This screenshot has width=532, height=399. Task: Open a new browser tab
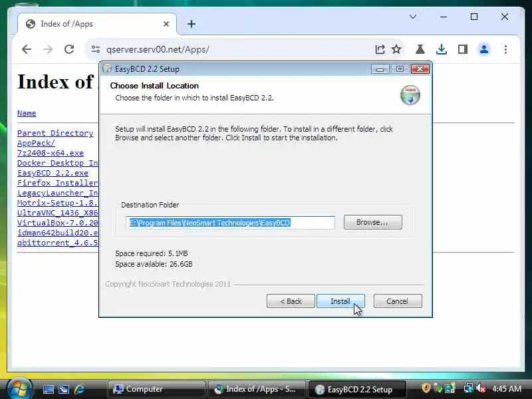(192, 24)
